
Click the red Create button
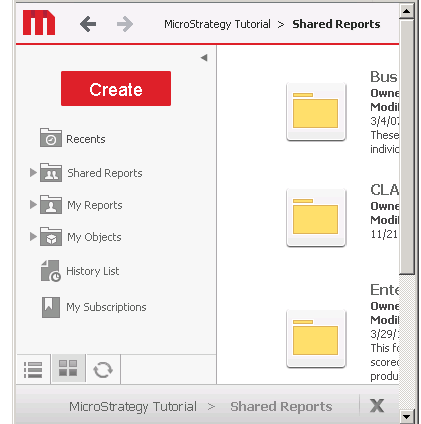pos(116,88)
